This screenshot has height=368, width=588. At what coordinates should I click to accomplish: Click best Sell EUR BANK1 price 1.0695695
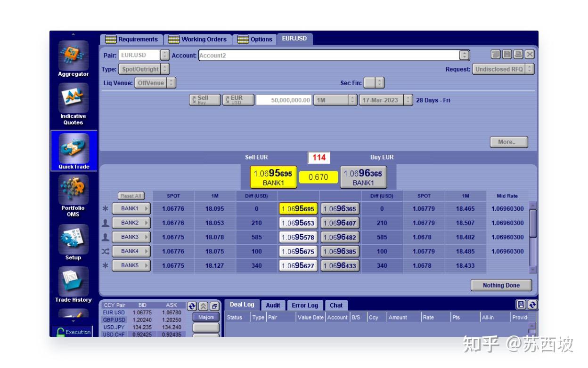[x=273, y=177]
